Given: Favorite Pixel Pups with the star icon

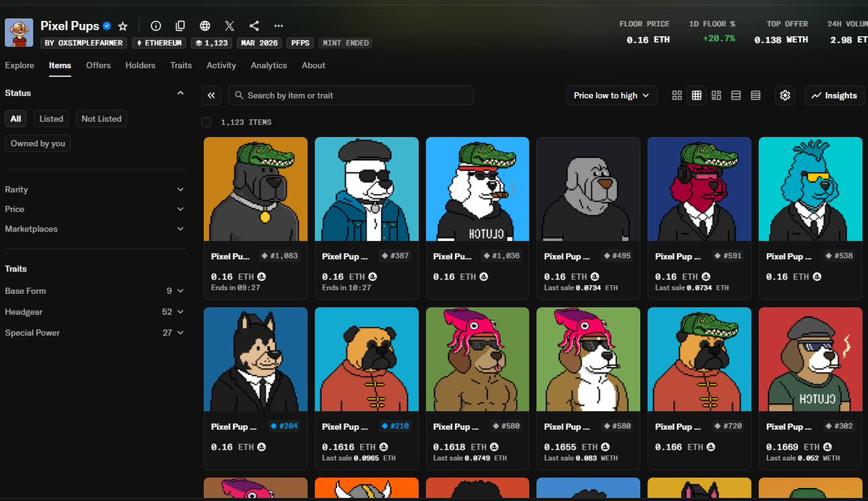Looking at the screenshot, I should pyautogui.click(x=123, y=26).
